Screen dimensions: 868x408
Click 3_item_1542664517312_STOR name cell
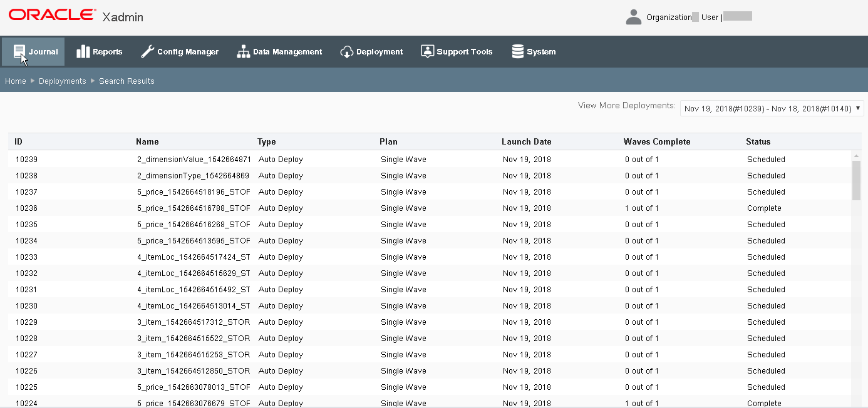pyautogui.click(x=194, y=322)
